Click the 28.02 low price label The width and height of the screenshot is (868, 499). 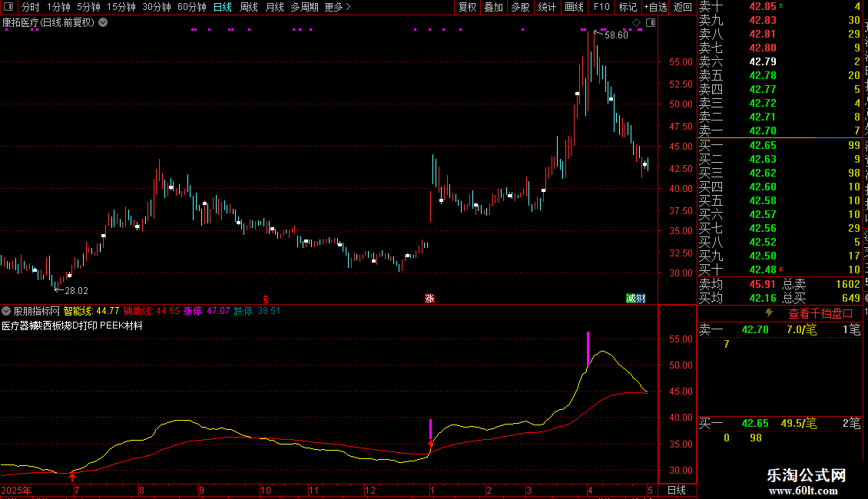[x=76, y=290]
